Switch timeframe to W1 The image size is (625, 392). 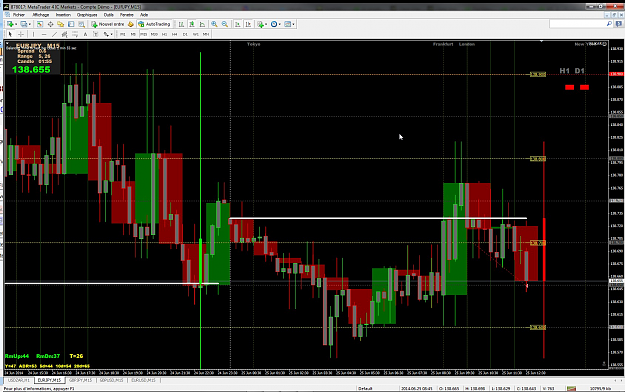pyautogui.click(x=196, y=34)
